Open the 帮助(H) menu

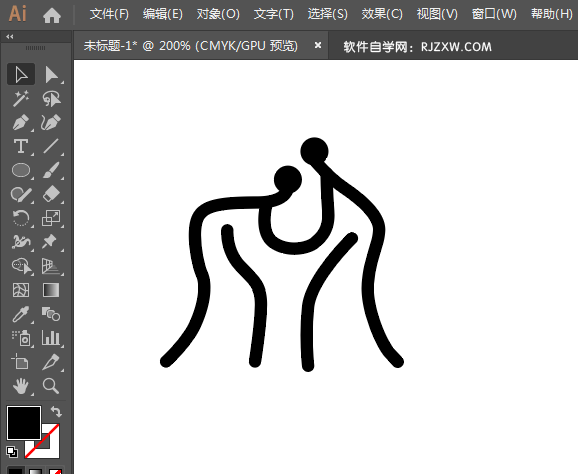(551, 14)
